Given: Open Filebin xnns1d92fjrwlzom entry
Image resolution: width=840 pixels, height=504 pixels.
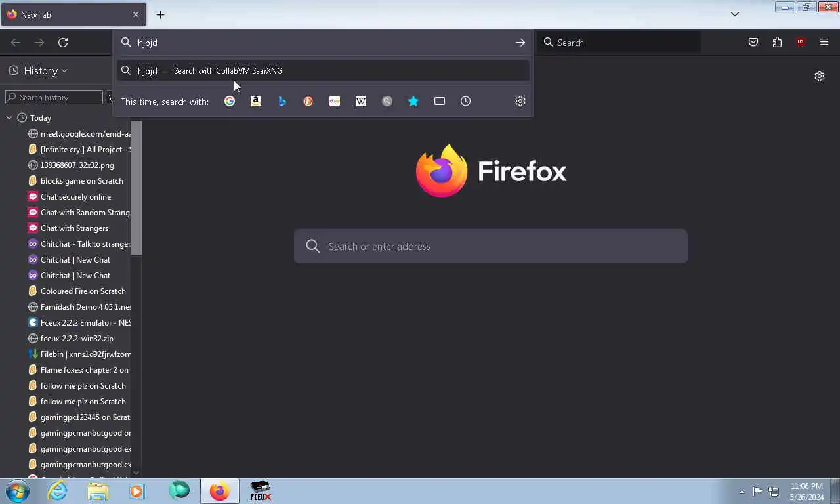Looking at the screenshot, I should click(x=79, y=354).
